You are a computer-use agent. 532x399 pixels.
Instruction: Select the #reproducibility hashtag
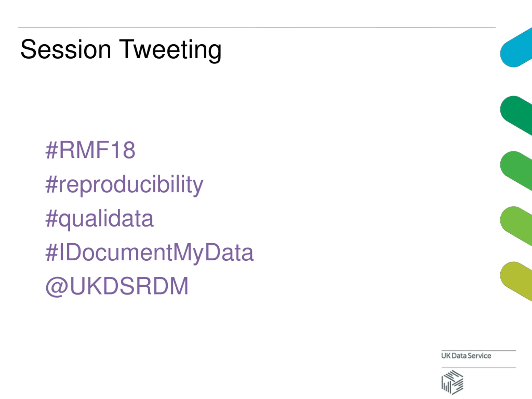[124, 185]
